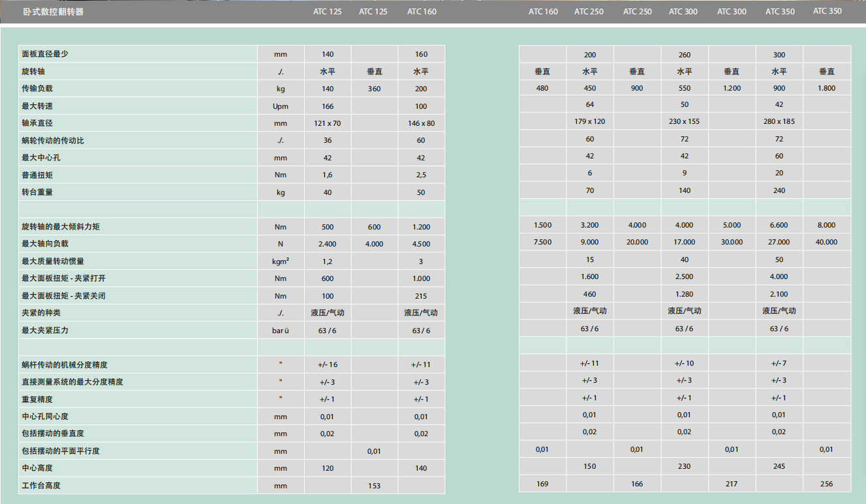Click the 最大转速 row label

pyautogui.click(x=37, y=106)
